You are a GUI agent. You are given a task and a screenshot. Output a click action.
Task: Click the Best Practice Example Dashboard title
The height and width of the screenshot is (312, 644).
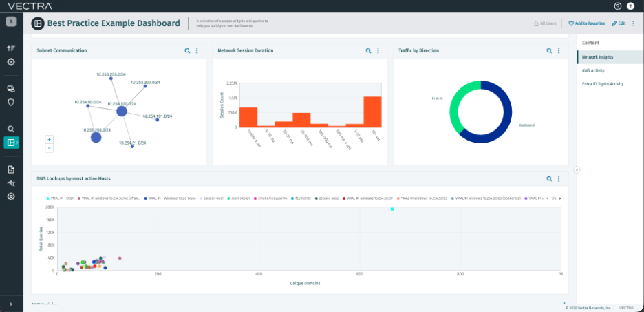tap(114, 23)
